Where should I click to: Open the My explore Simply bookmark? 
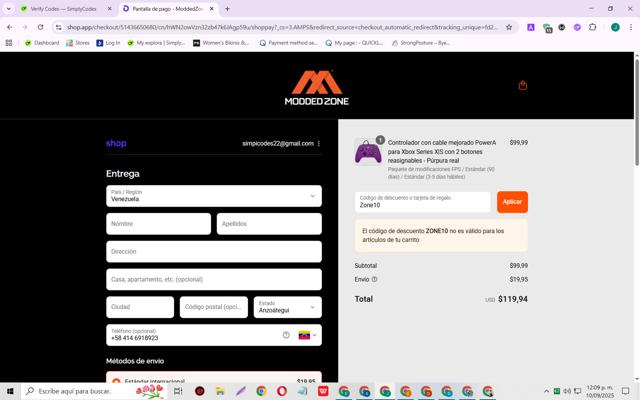[156, 43]
